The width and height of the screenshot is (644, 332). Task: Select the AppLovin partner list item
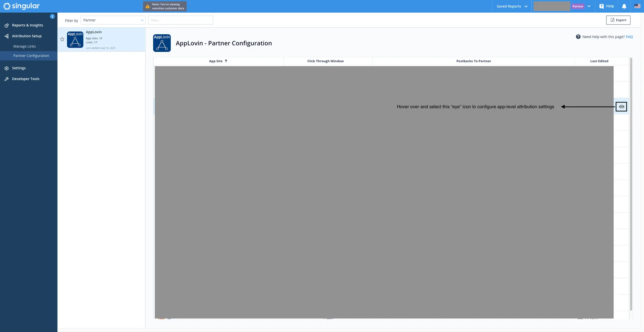click(x=102, y=40)
